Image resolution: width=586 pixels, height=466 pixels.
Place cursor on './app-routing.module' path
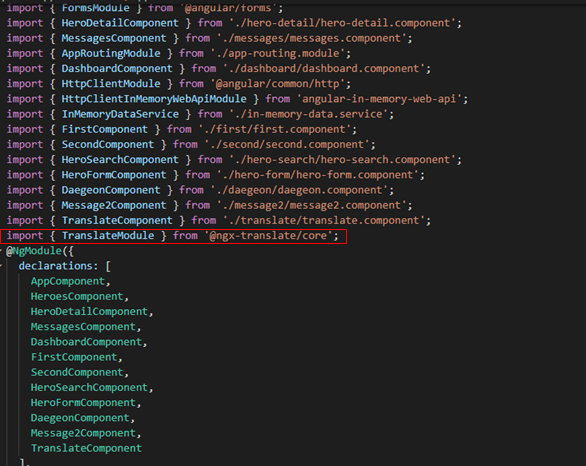click(x=278, y=53)
